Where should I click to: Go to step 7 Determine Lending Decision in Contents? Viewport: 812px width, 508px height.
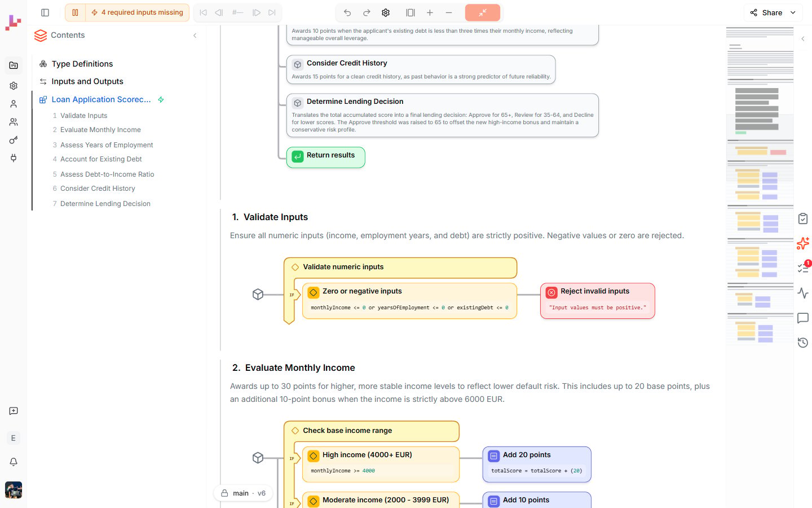(x=105, y=204)
